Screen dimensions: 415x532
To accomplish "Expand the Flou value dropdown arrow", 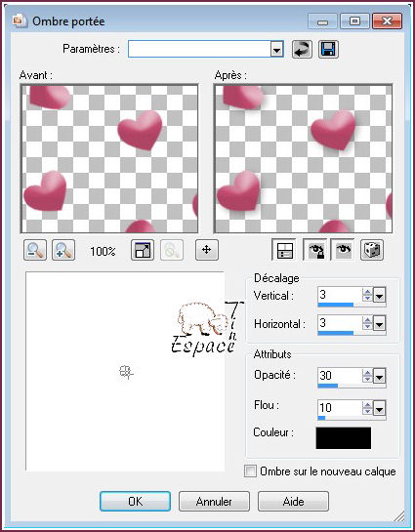I will click(380, 409).
